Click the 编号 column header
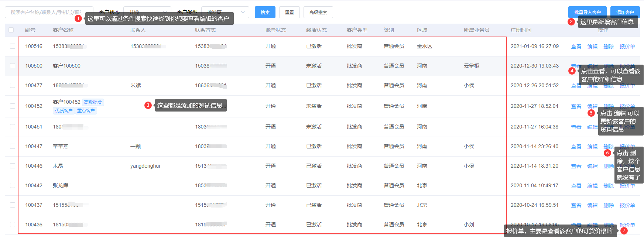This screenshot has height=250, width=644. click(30, 30)
